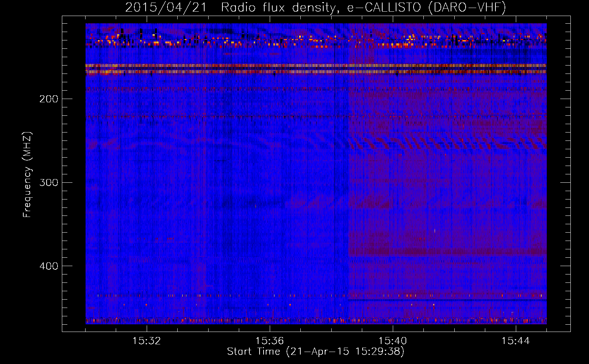Click the 15:32 time tick label
Image resolution: width=589 pixels, height=364 pixels.
click(146, 341)
